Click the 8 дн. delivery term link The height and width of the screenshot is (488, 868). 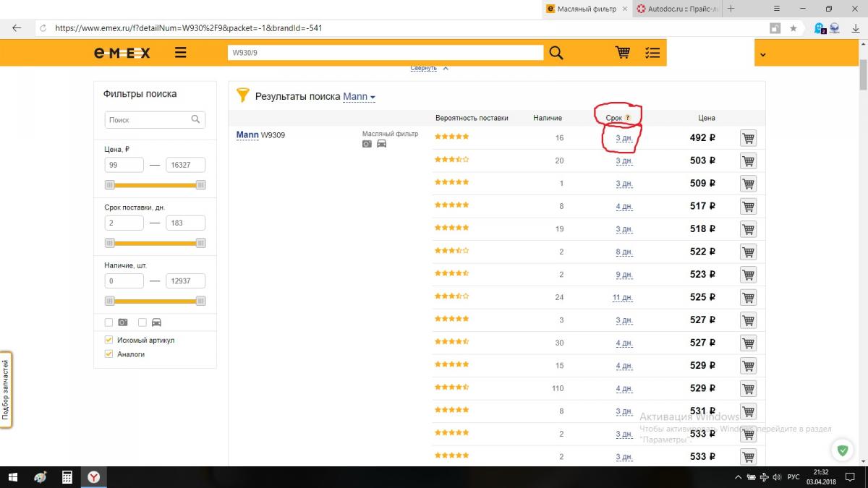coord(624,252)
